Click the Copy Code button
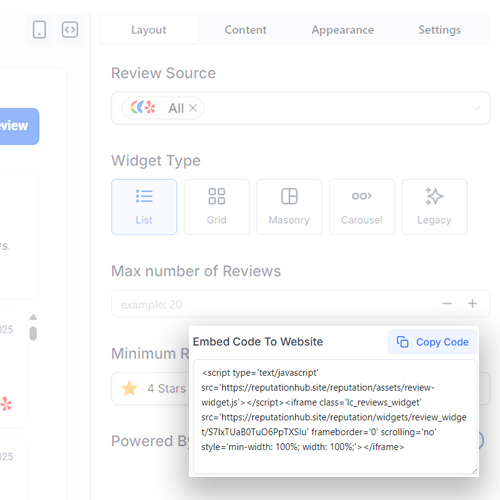 432,342
